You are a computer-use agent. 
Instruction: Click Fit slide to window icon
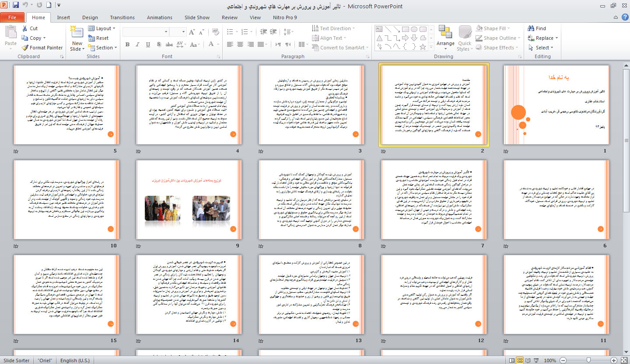pos(625,361)
